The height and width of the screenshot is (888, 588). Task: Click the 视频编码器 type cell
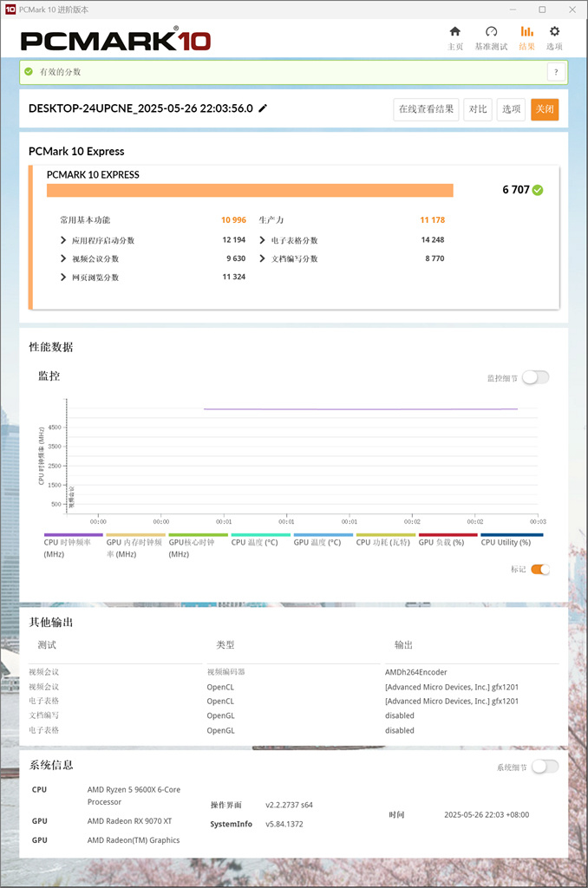point(225,672)
